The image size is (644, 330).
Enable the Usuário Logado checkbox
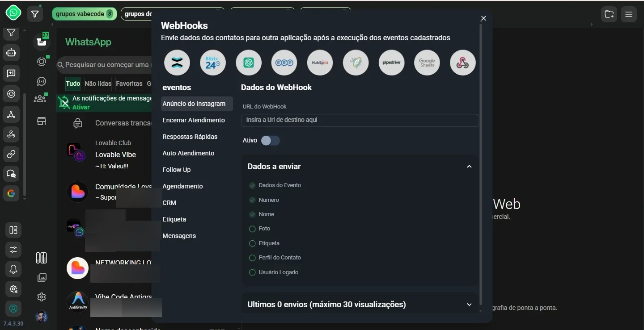click(252, 272)
